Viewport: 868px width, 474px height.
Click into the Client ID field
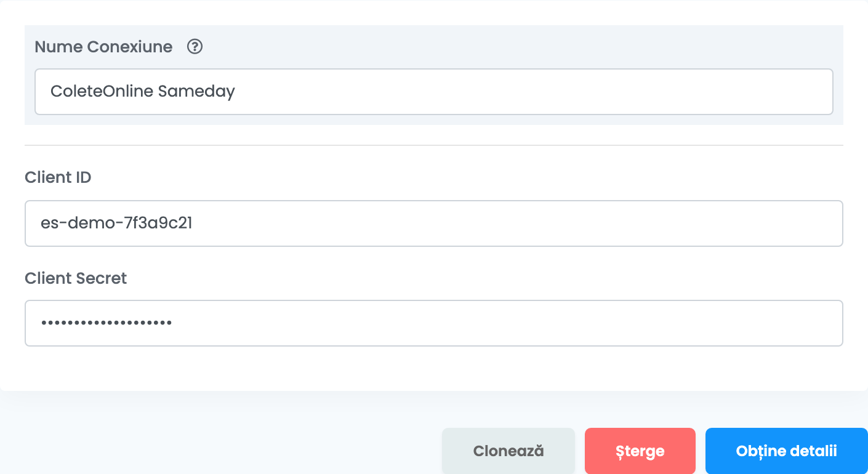tap(434, 223)
